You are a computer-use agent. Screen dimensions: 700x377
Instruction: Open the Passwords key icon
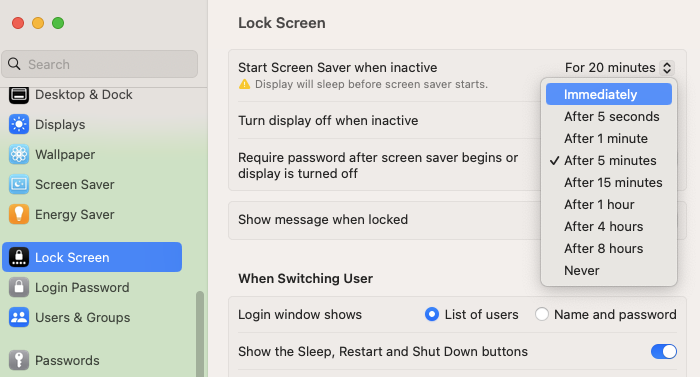click(19, 360)
